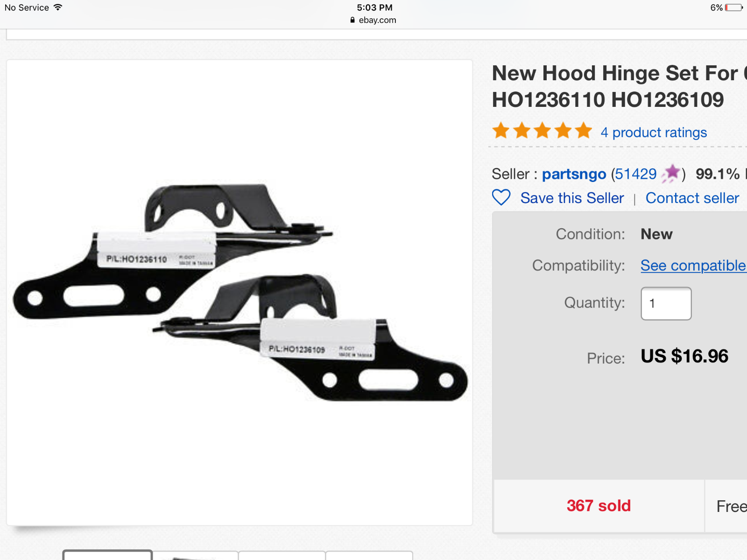Open the 4 product ratings link
747x560 pixels.
[654, 133]
